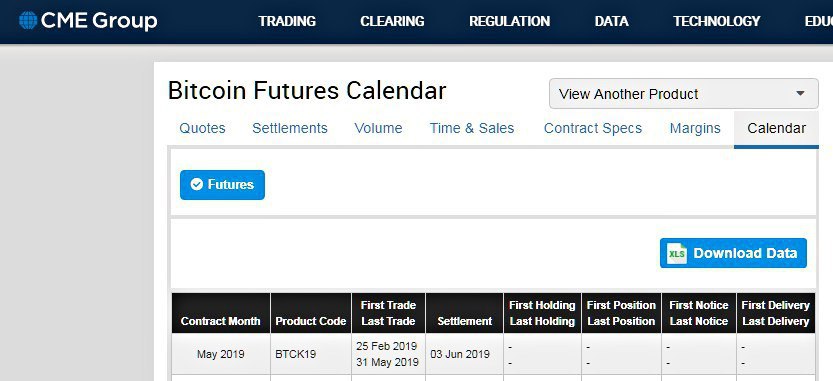833x381 pixels.
Task: Open the Clearing menu
Action: (392, 21)
